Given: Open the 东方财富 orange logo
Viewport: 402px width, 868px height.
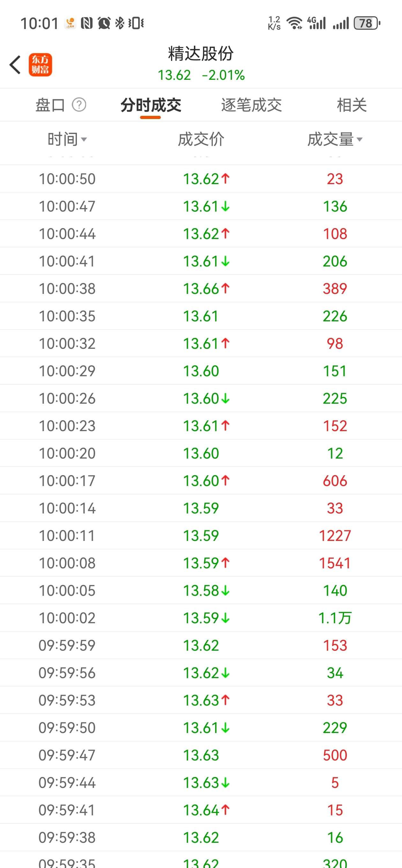Looking at the screenshot, I should pyautogui.click(x=40, y=65).
